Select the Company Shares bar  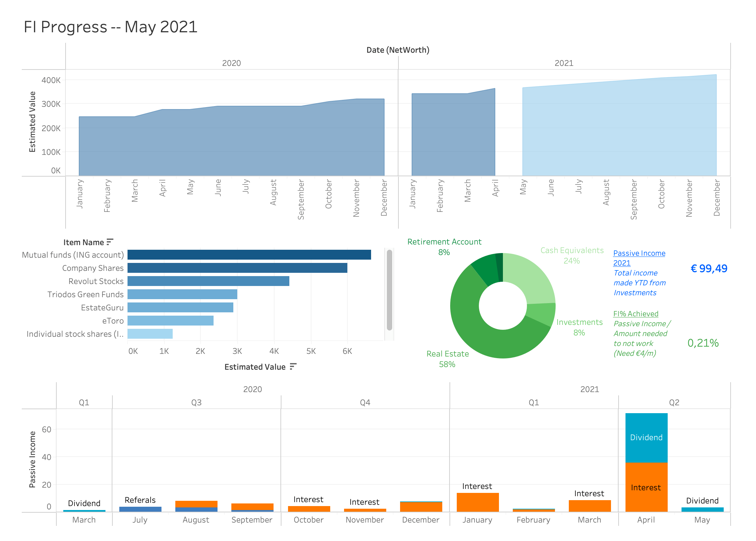(237, 268)
